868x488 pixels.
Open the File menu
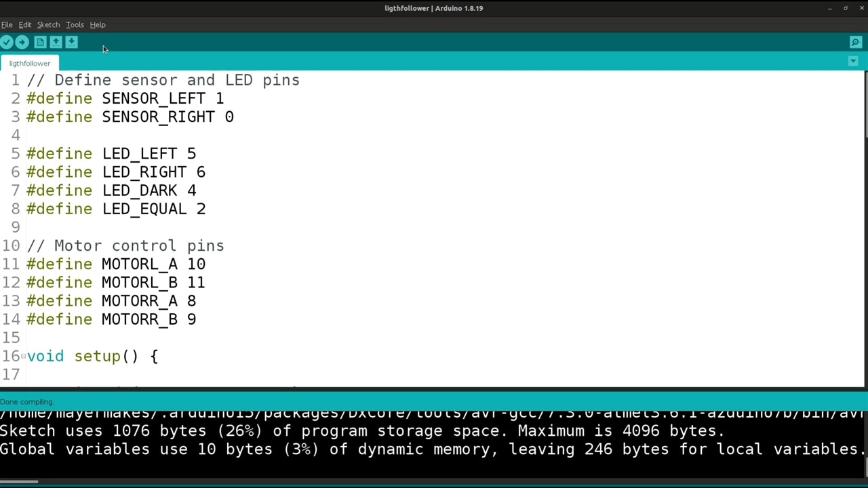pyautogui.click(x=7, y=24)
